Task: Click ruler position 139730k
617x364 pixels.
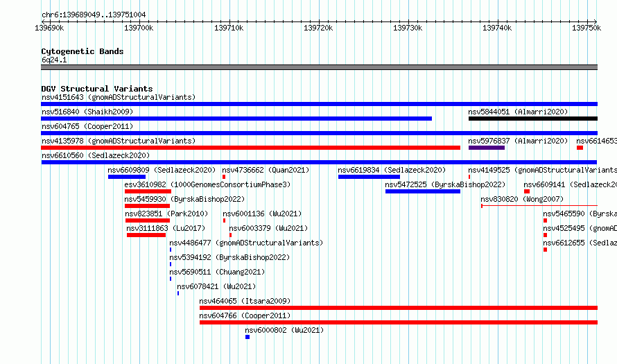Action: (x=408, y=28)
